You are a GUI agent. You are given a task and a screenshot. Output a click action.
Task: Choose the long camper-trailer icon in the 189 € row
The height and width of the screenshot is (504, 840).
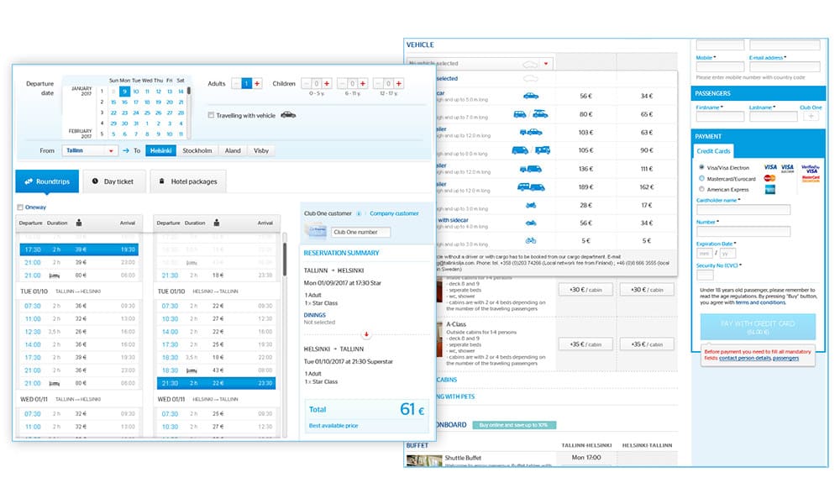tap(530, 187)
